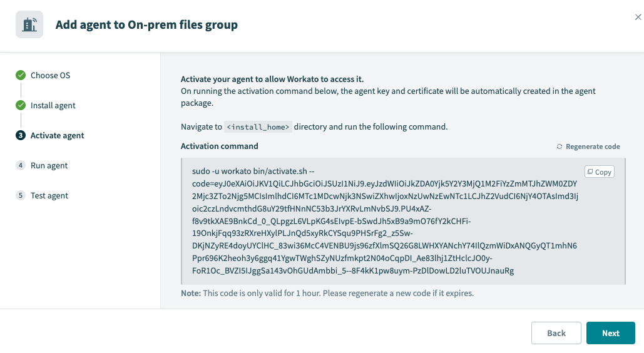Select the Activate agent step

click(57, 135)
